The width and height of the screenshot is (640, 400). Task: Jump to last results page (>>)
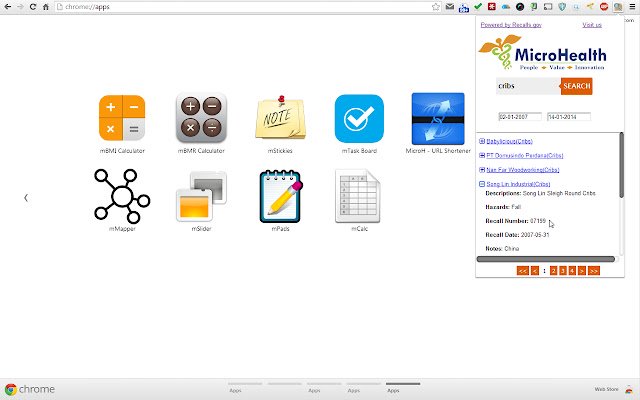tap(594, 271)
